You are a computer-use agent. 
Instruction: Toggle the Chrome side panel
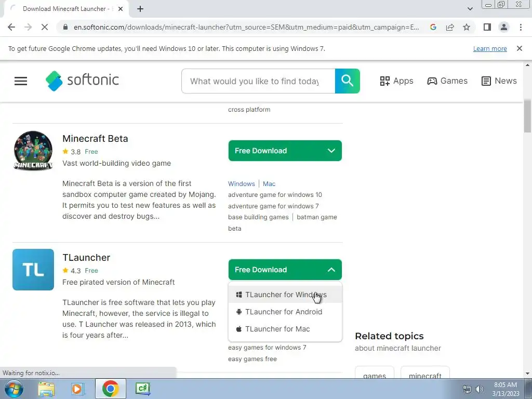coord(487,27)
